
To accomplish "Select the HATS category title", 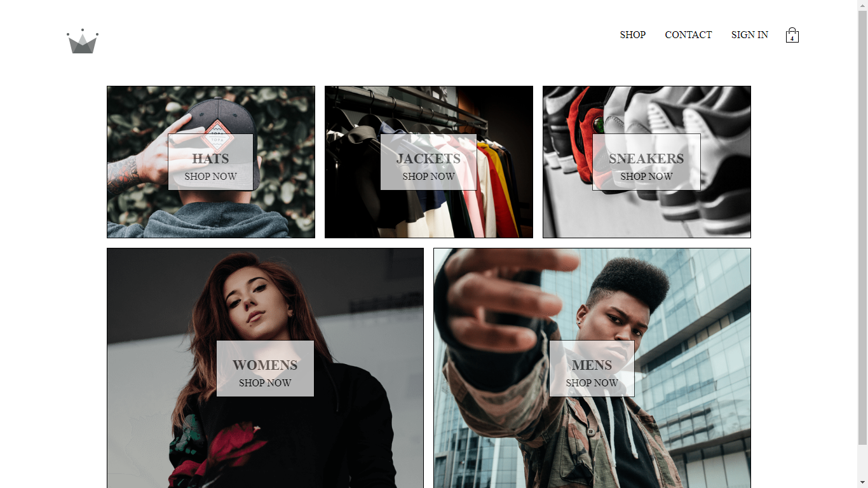I will 210,159.
